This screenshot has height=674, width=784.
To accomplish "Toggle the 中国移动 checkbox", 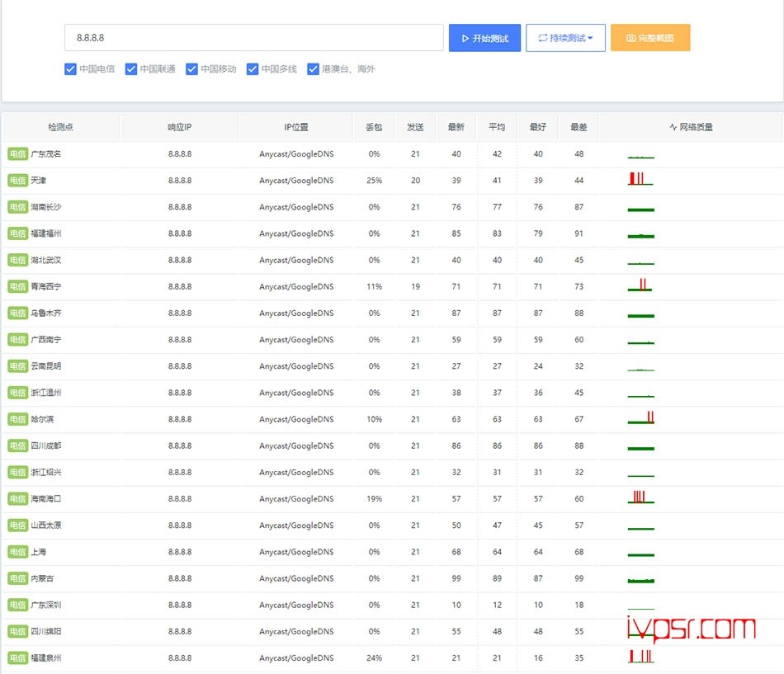I will (x=191, y=69).
